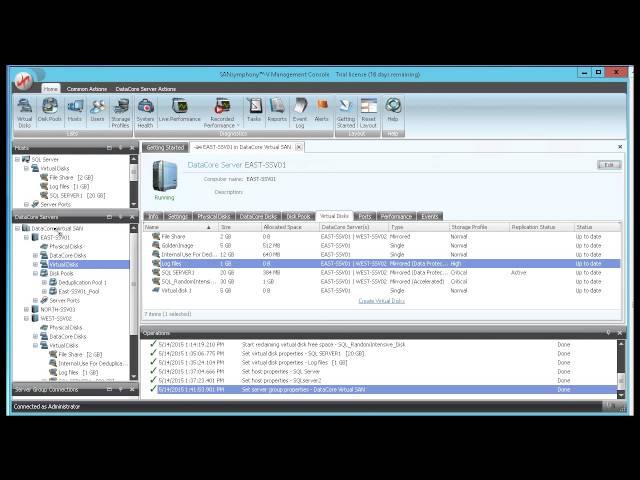Collapse Disk Pools under EAST-SSV01
This screenshot has width=640, height=480.
36,273
